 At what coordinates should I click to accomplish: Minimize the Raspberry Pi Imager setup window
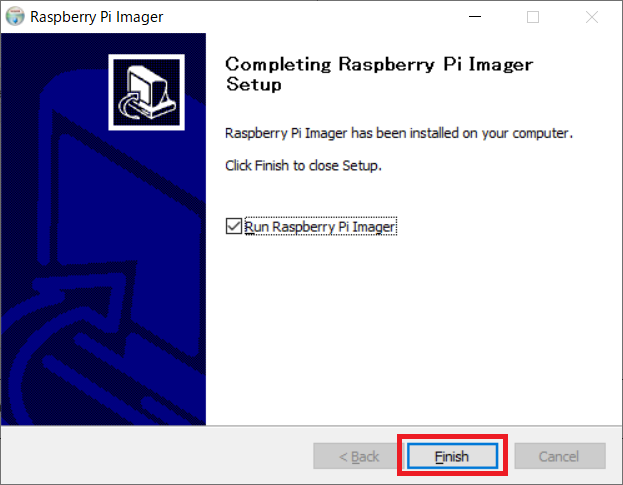tap(475, 17)
